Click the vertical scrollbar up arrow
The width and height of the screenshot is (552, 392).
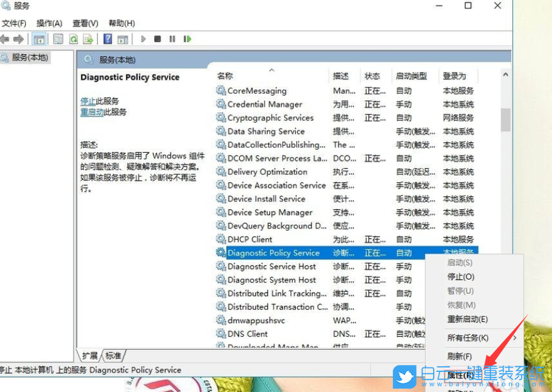505,74
